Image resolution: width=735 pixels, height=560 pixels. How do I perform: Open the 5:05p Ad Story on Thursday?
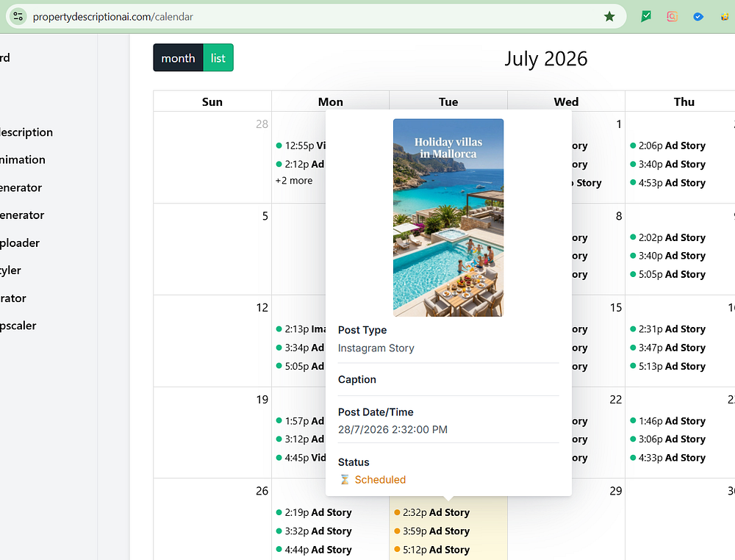pyautogui.click(x=668, y=274)
